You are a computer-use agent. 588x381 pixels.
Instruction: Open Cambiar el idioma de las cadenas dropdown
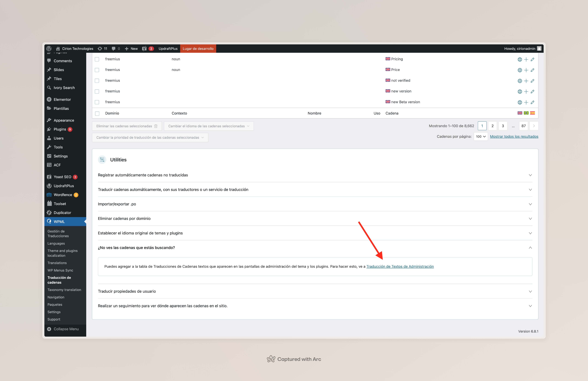pyautogui.click(x=209, y=126)
